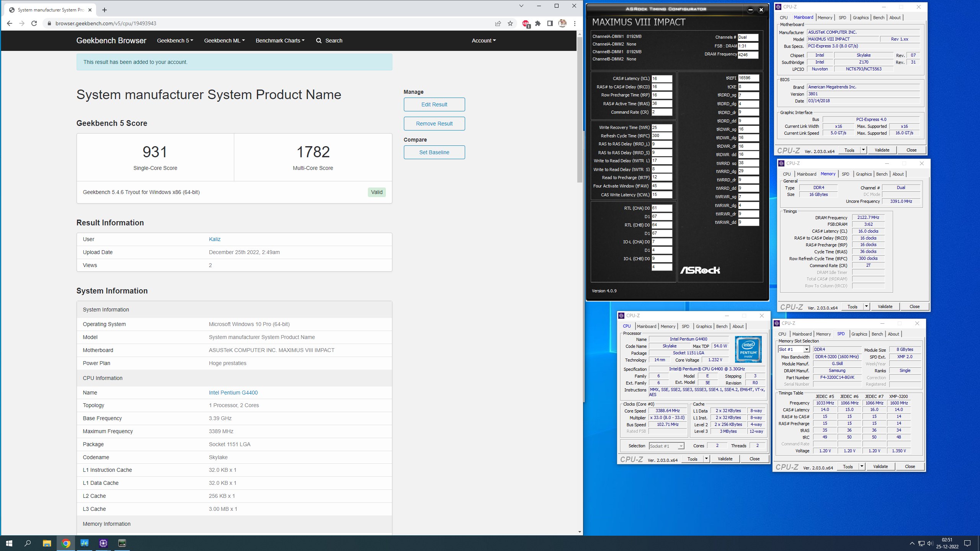Open the Intel Pentium G4400 link

coord(233,393)
